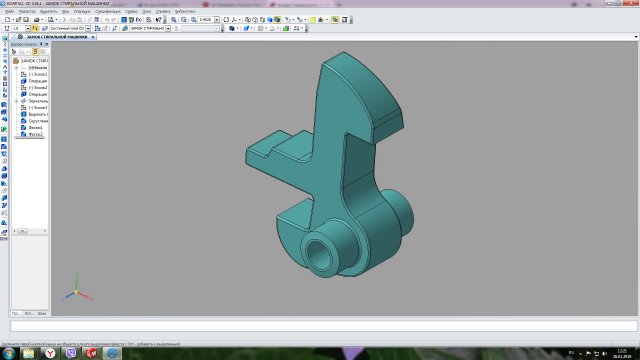640x360 pixels.
Task: Toggle the highlighted yellow icon beside layer dropdown
Action: (35, 28)
